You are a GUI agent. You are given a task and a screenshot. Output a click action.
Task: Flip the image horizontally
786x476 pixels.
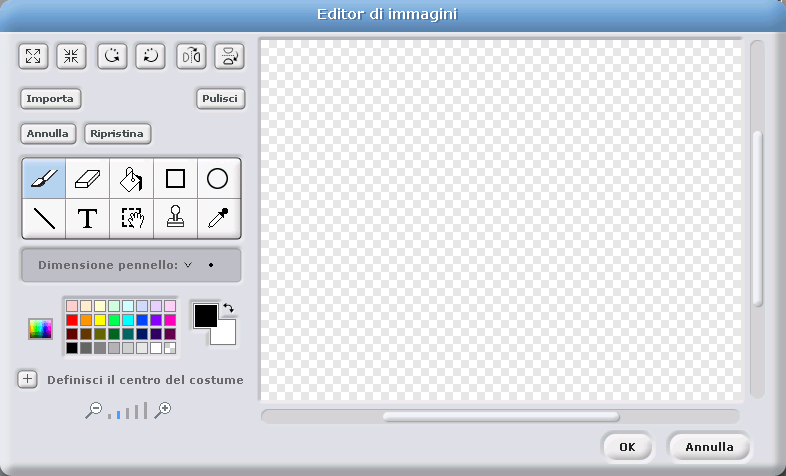pos(191,56)
